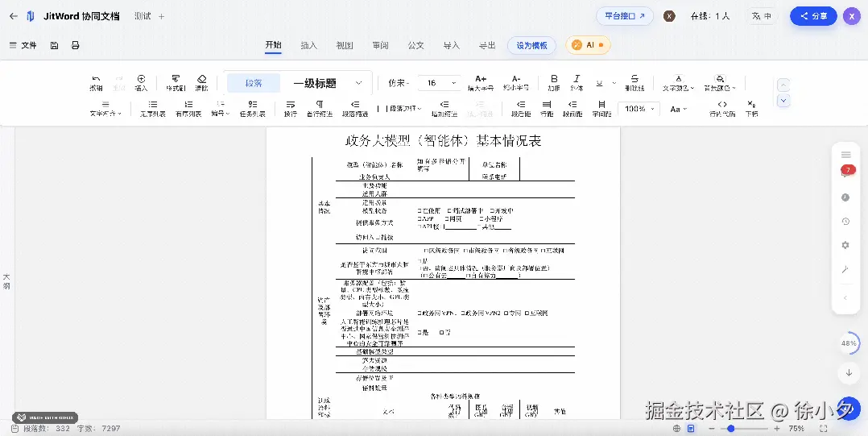Open the 文件 file menu
Image resolution: width=868 pixels, height=436 pixels.
pyautogui.click(x=23, y=45)
